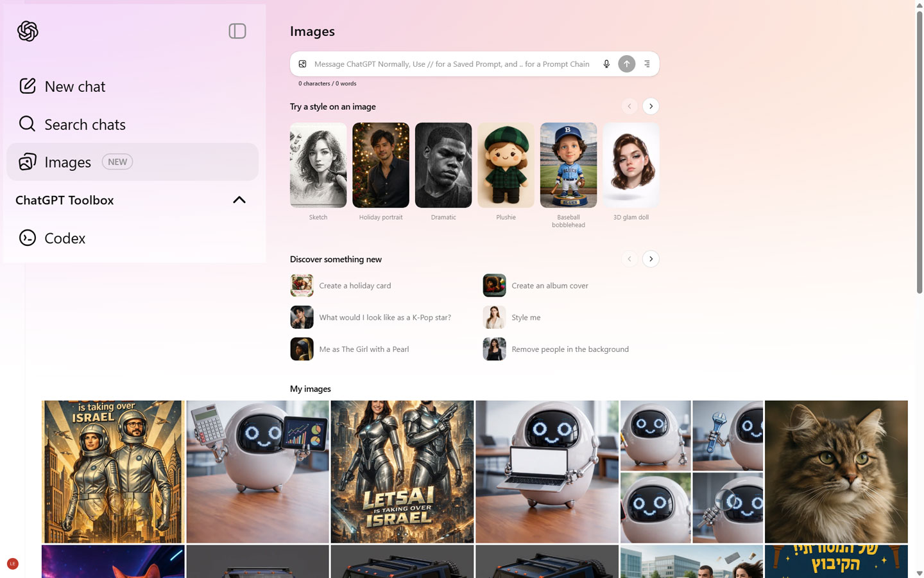Open the prompt list menu icon
924x578 pixels.
point(647,64)
